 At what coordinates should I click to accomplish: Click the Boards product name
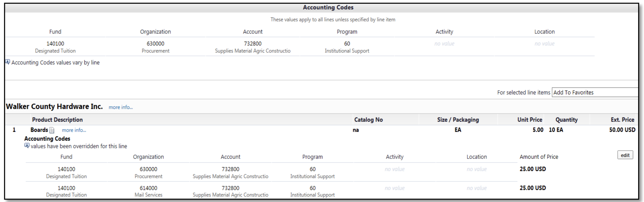coord(39,130)
